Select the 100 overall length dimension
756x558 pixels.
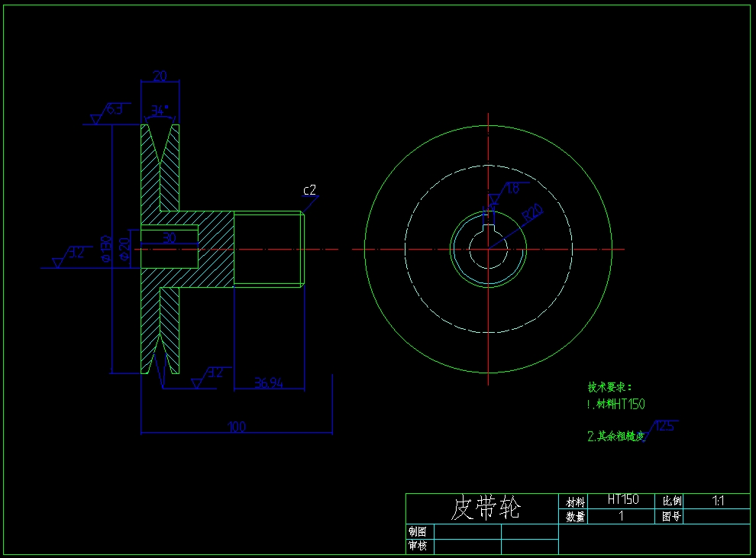(236, 427)
